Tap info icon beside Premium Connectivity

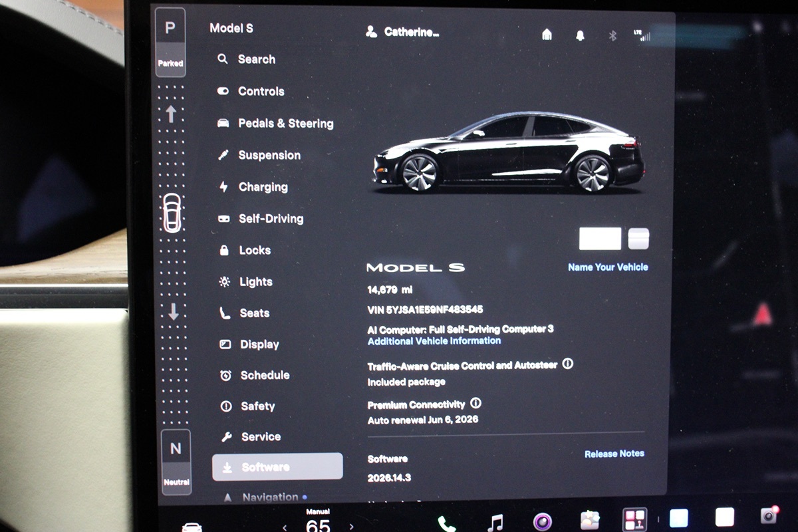(x=475, y=404)
